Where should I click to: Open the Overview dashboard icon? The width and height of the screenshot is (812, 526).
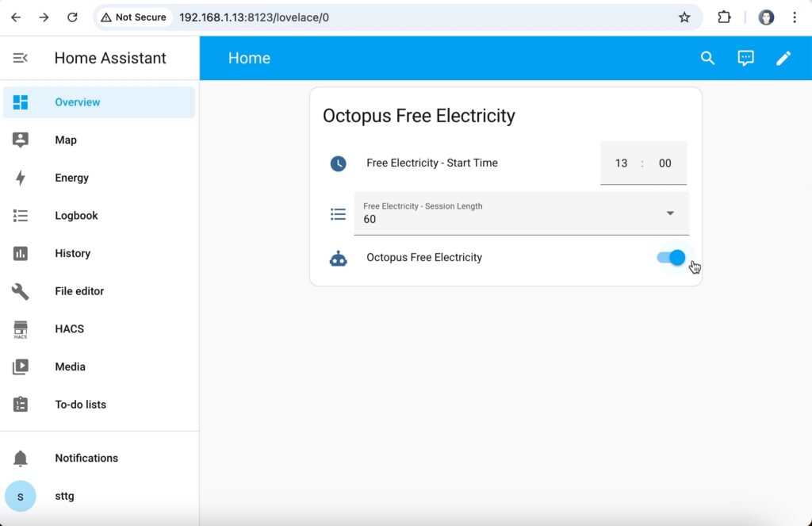point(20,102)
